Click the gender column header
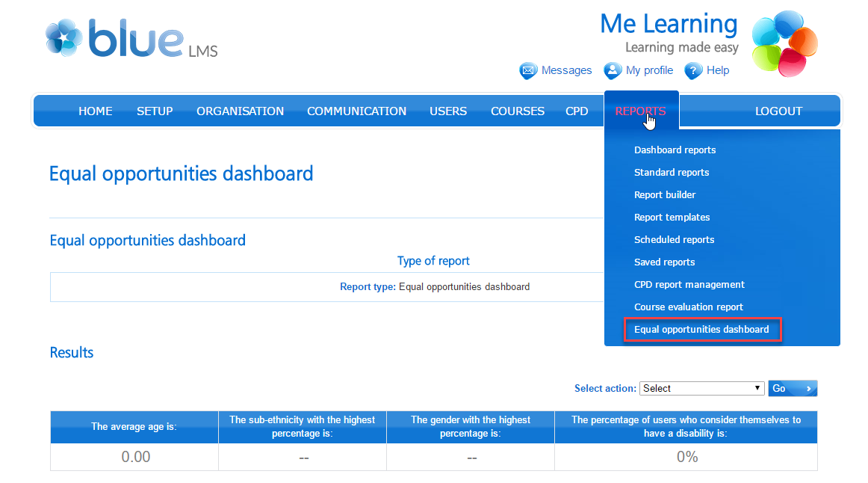Image resolution: width=868 pixels, height=483 pixels. [x=471, y=426]
